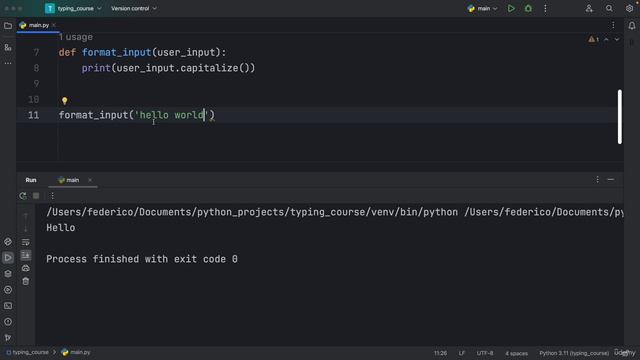Click the '1 usage' hint above format_input
640x360 pixels.
(76, 37)
